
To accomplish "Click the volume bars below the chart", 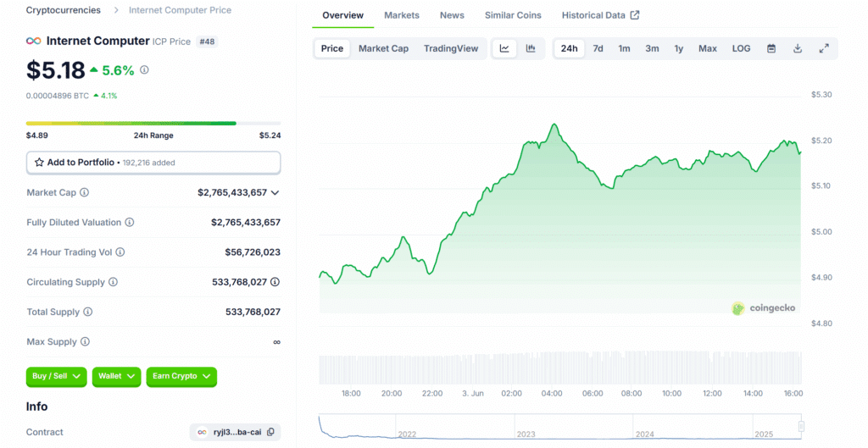I will click(x=560, y=368).
